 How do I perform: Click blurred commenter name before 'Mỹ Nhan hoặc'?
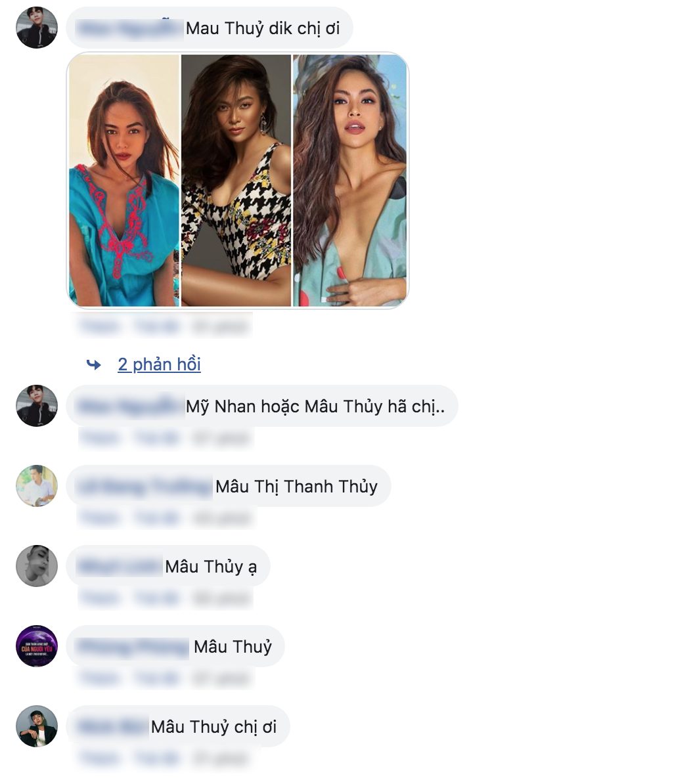[129, 406]
